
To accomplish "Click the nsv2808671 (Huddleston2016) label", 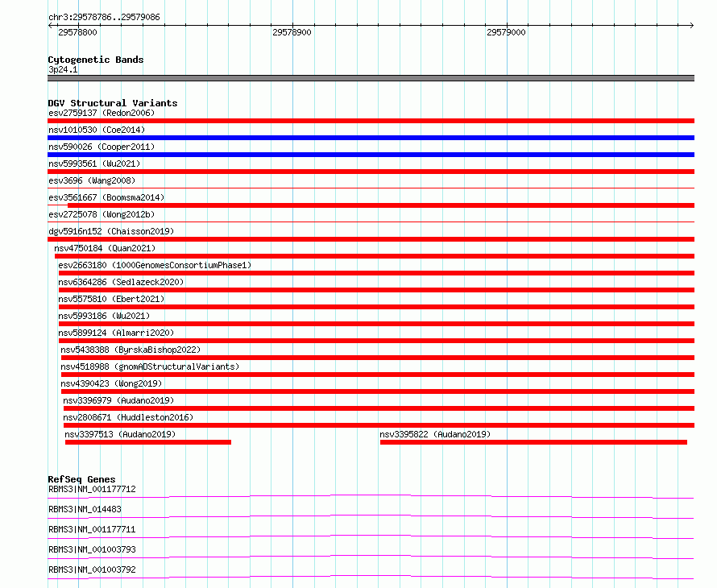I will point(128,417).
